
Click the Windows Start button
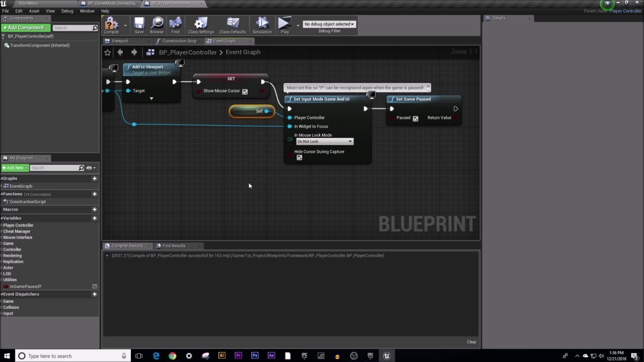pyautogui.click(x=7, y=356)
